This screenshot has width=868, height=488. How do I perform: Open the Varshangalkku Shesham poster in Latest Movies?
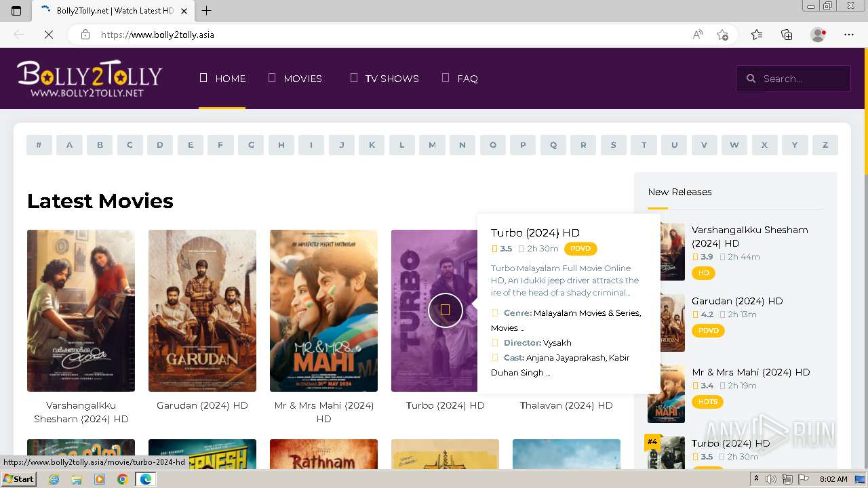click(81, 310)
